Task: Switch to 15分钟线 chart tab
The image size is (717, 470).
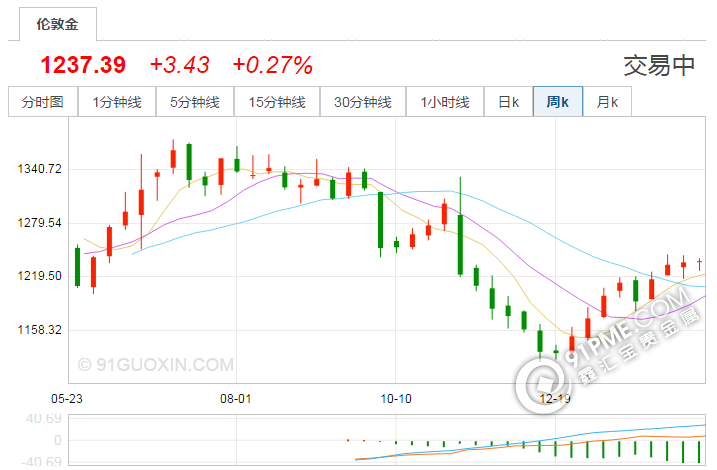Action: pyautogui.click(x=277, y=101)
